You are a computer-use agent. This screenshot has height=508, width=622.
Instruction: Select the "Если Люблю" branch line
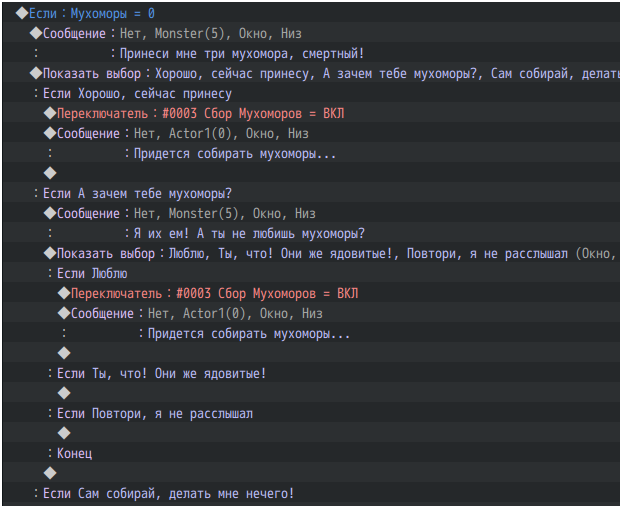92,273
